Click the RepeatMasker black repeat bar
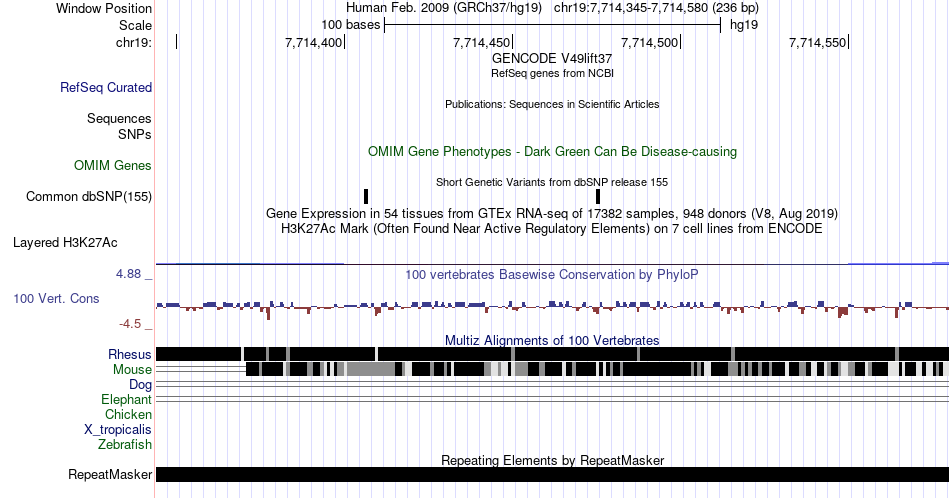 point(552,474)
